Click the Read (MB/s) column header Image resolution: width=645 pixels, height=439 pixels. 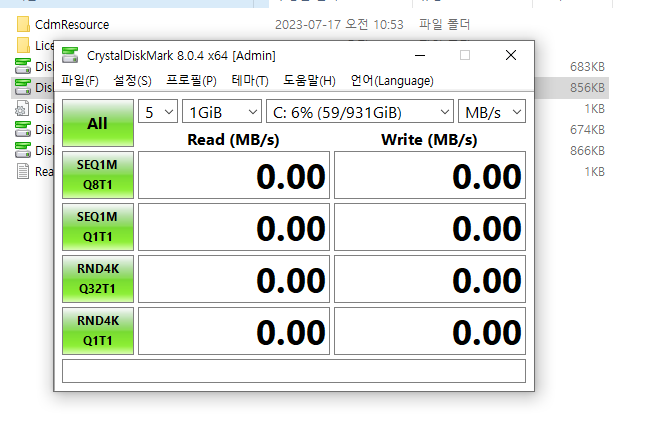[x=233, y=140]
